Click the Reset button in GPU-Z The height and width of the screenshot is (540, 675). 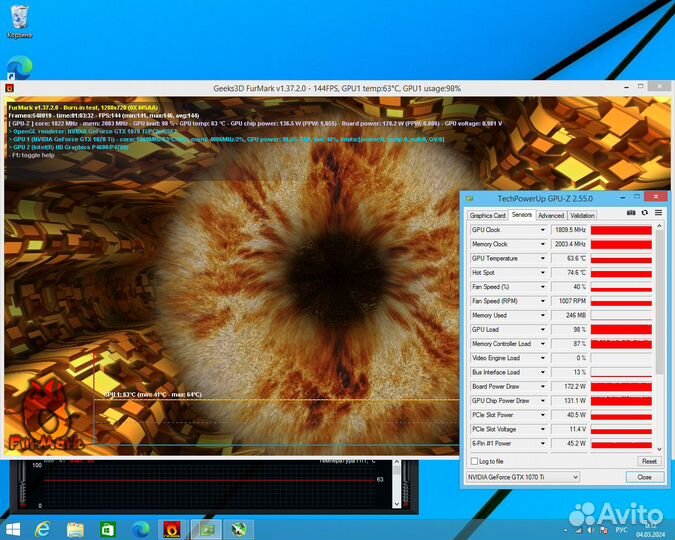click(x=649, y=461)
